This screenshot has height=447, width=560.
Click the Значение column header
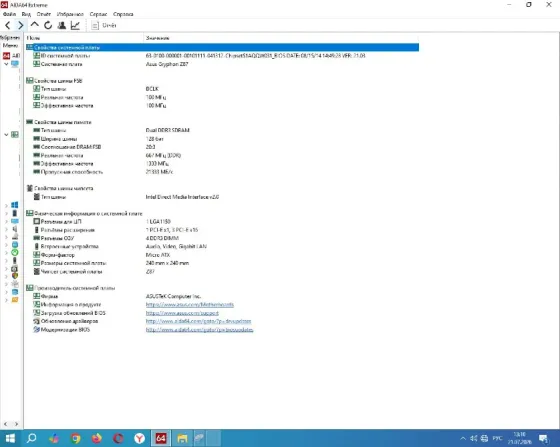pyautogui.click(x=281, y=38)
